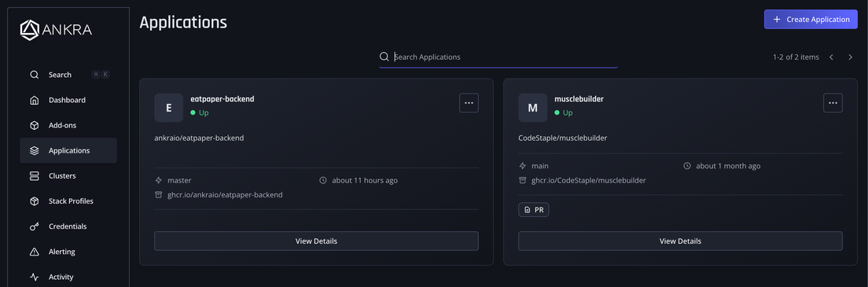Click the Up status of eatpaper-backend

(x=199, y=112)
